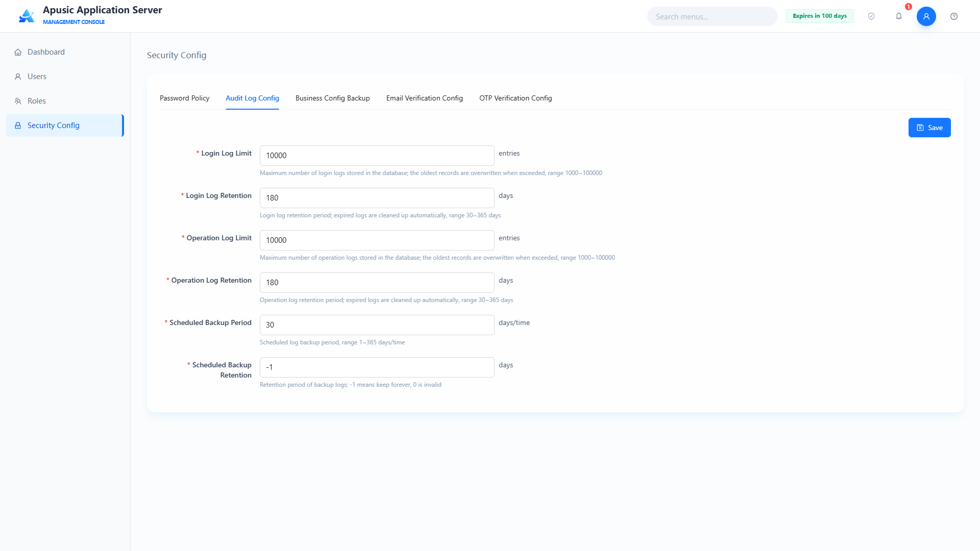
Task: Click the red notification count badge
Action: (909, 7)
